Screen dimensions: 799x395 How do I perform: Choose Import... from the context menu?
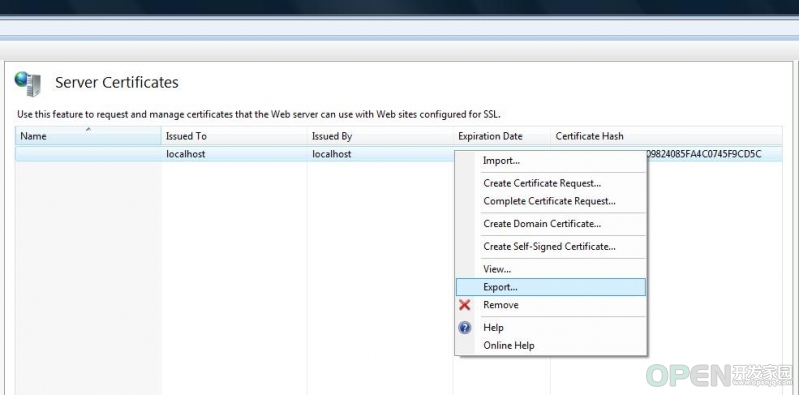pyautogui.click(x=551, y=161)
